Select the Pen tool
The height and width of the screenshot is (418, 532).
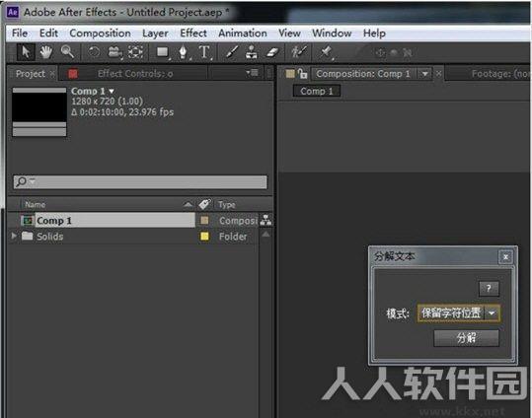point(184,52)
